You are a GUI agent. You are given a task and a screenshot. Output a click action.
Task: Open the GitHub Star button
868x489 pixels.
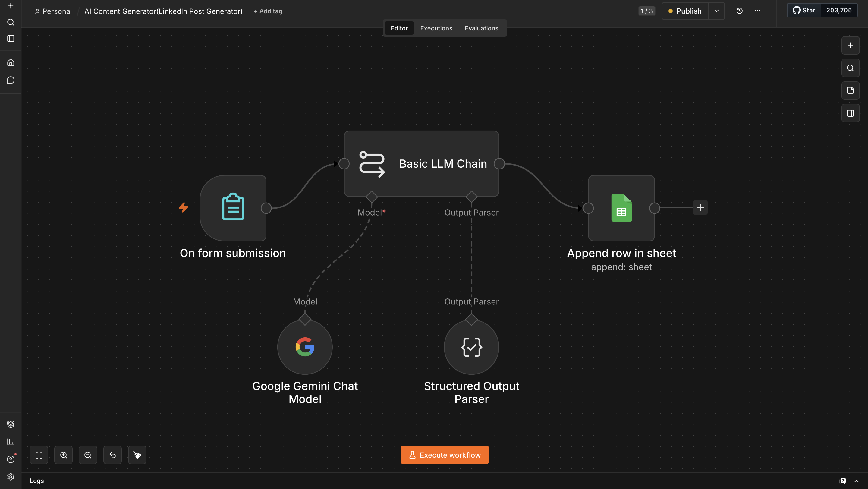click(x=804, y=10)
